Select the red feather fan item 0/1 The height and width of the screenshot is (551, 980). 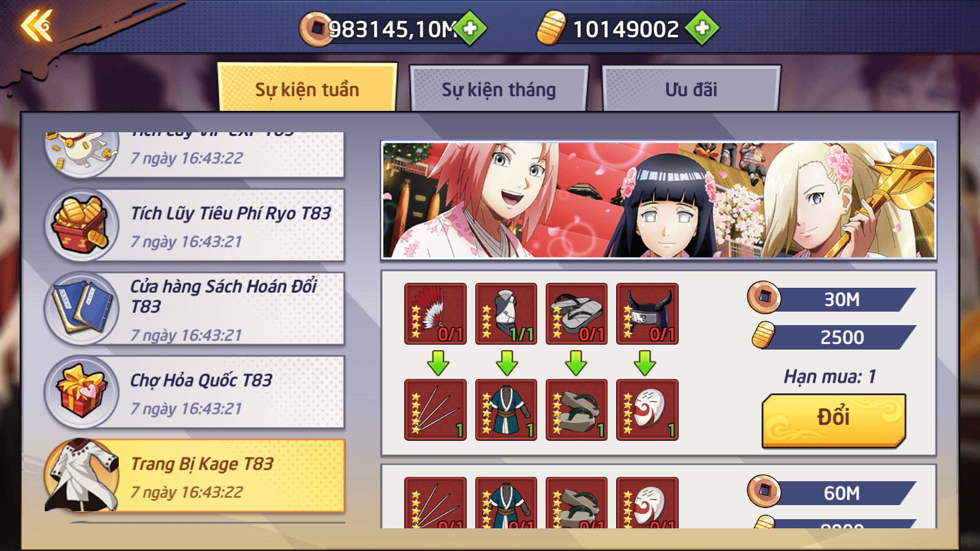[435, 313]
